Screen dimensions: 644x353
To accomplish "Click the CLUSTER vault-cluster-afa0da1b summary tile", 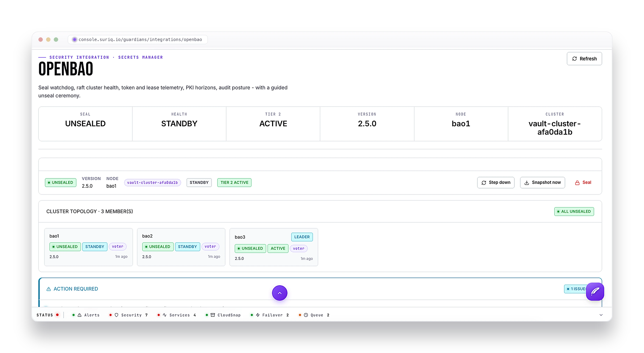I will (x=555, y=124).
